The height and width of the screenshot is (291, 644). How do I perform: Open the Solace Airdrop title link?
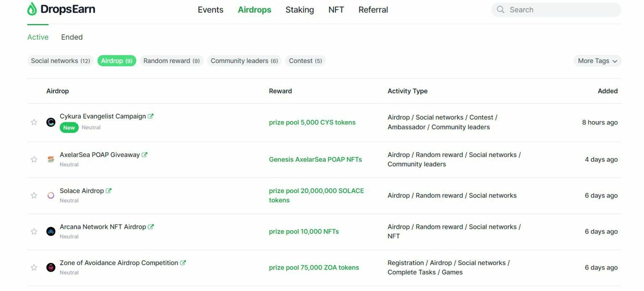tap(81, 191)
